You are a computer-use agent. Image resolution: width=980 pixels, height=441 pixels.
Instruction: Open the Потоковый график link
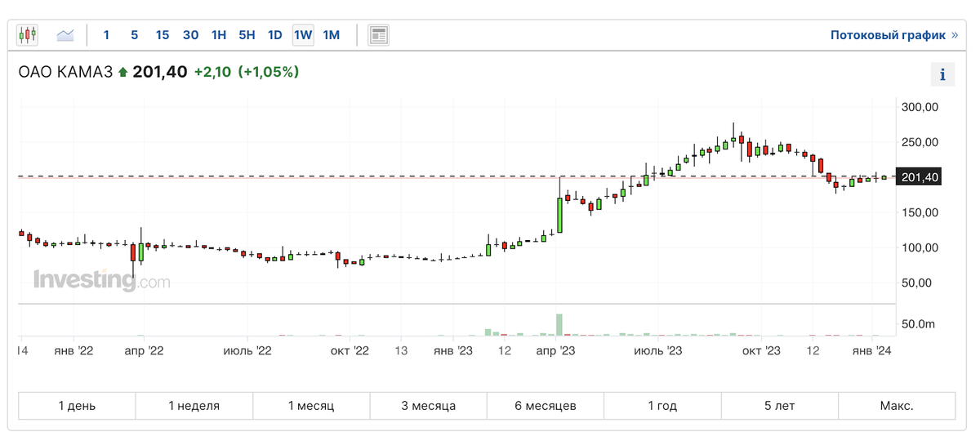(x=895, y=35)
